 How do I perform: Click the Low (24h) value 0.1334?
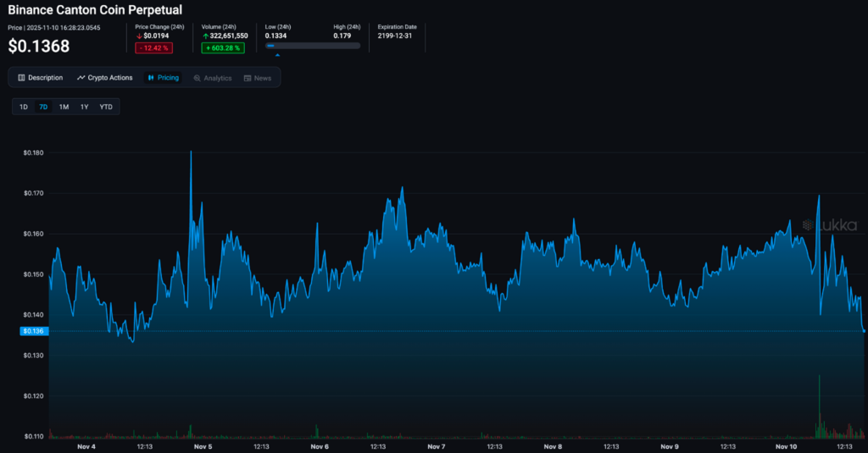pos(275,36)
